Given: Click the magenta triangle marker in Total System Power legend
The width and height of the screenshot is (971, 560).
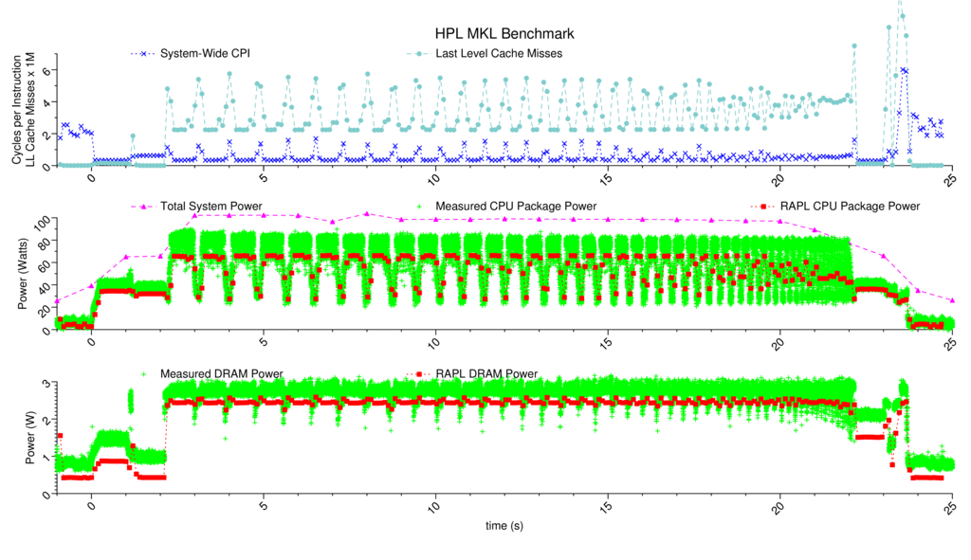Looking at the screenshot, I should coord(144,206).
